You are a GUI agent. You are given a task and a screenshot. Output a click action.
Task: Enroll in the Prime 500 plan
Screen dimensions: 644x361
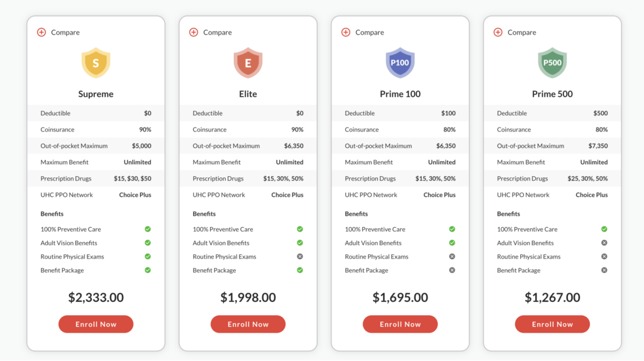(552, 324)
